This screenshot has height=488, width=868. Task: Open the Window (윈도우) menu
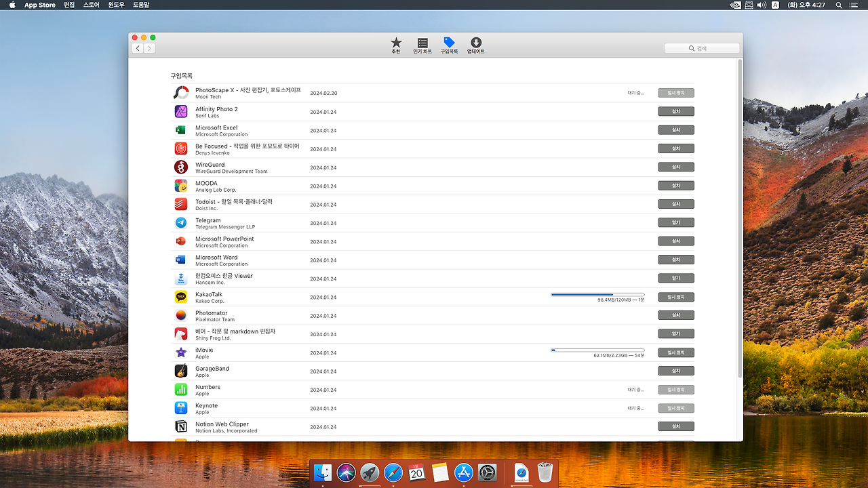(116, 5)
